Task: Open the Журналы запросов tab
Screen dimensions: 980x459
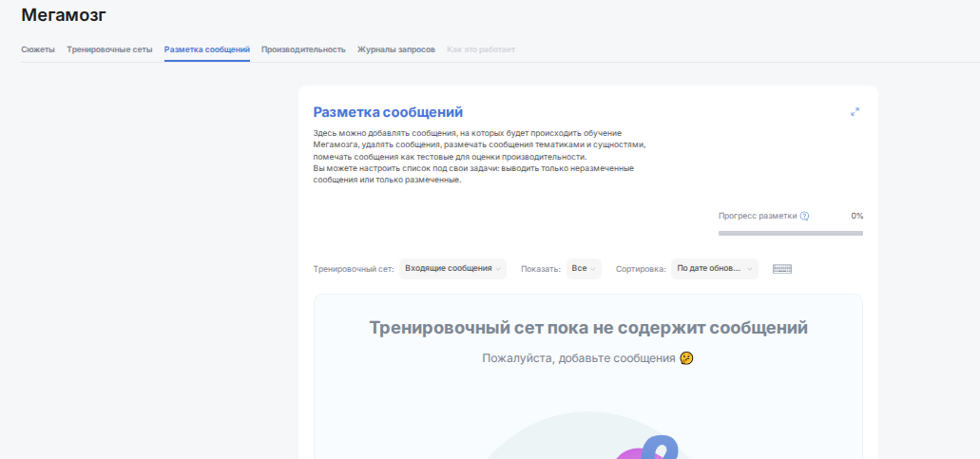Action: 396,49
